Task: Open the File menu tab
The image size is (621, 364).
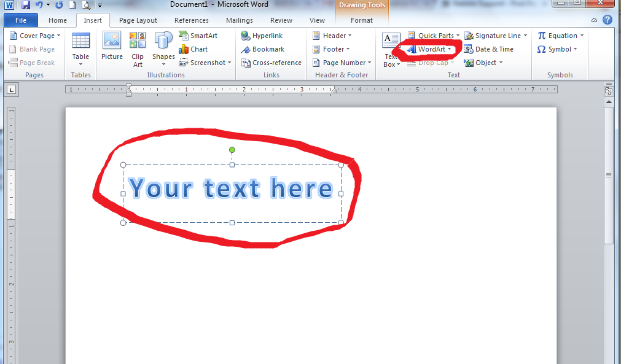Action: coord(21,20)
